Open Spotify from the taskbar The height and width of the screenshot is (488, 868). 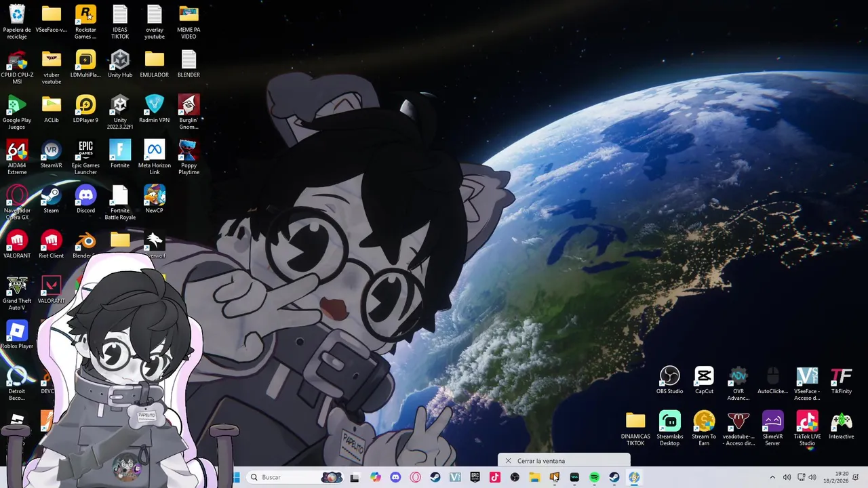[x=595, y=477]
